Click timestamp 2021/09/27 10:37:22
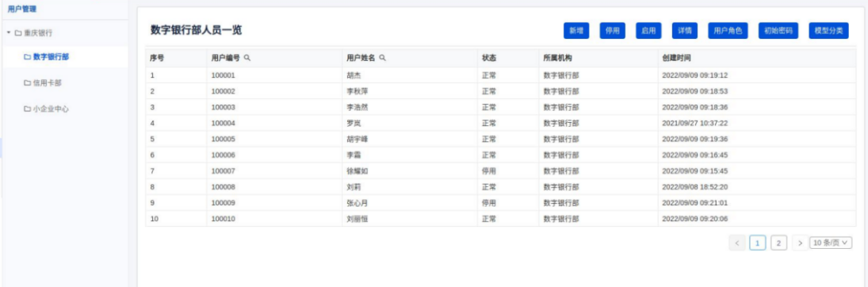 click(x=694, y=123)
